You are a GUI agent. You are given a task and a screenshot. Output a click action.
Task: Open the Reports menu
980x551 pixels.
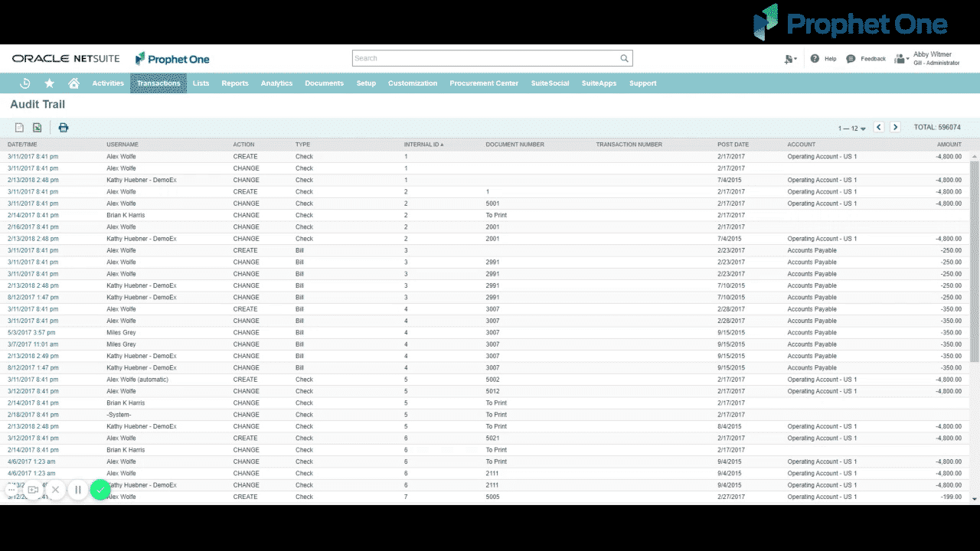click(235, 83)
